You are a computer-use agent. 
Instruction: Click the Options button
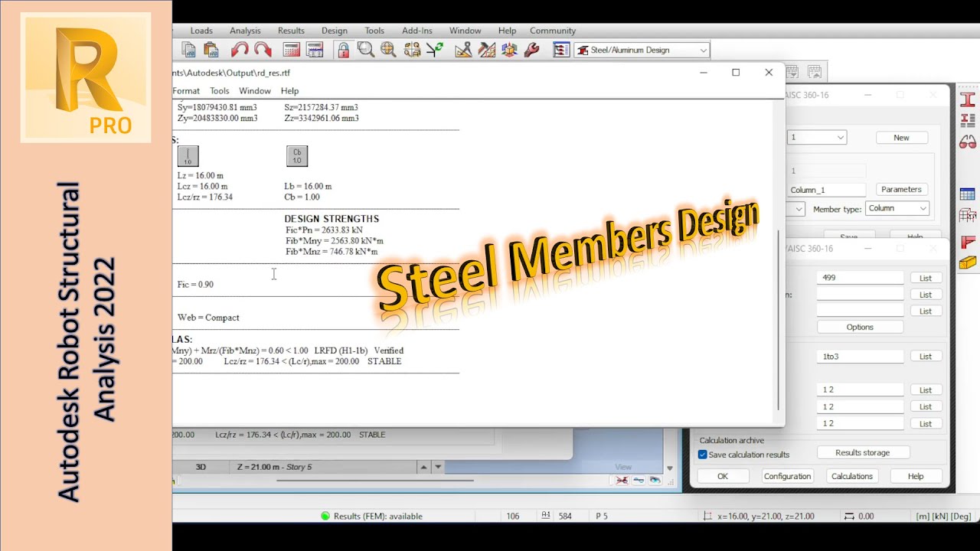[860, 327]
